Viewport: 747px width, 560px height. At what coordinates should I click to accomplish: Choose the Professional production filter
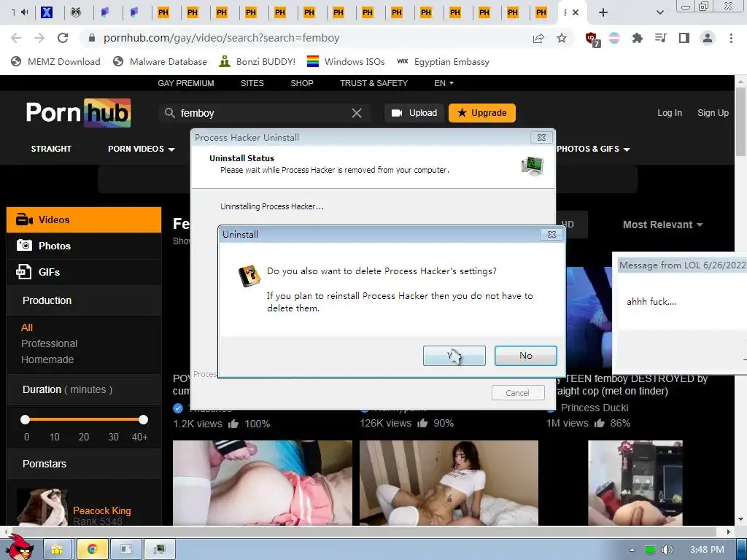[49, 344]
